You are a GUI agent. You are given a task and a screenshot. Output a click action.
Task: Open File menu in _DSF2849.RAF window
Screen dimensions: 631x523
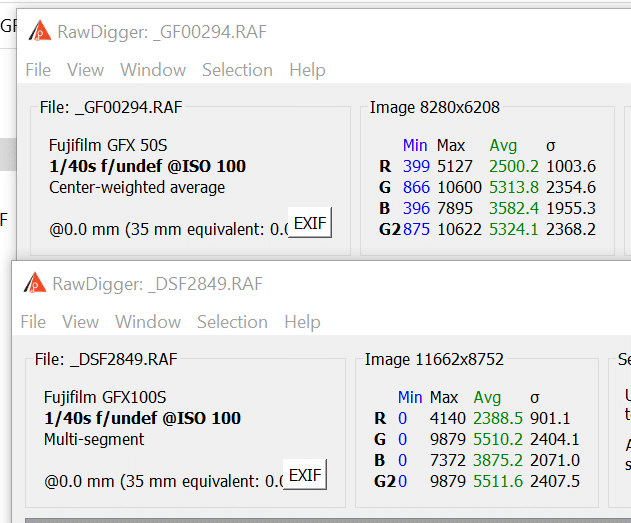pyautogui.click(x=33, y=322)
